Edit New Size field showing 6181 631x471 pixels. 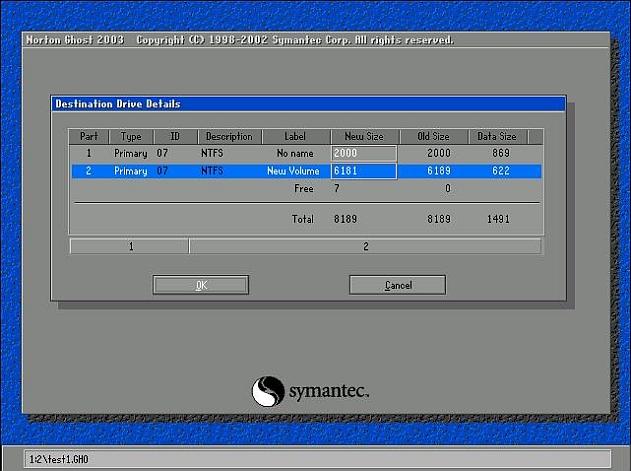(x=364, y=171)
